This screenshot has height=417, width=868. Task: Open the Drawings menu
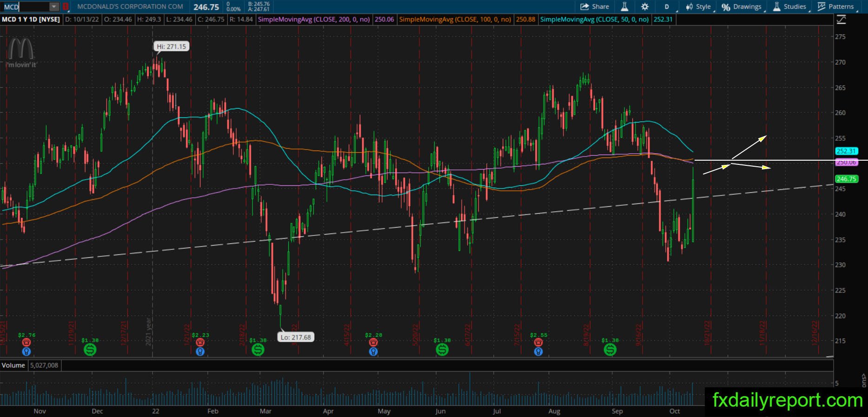click(x=742, y=7)
